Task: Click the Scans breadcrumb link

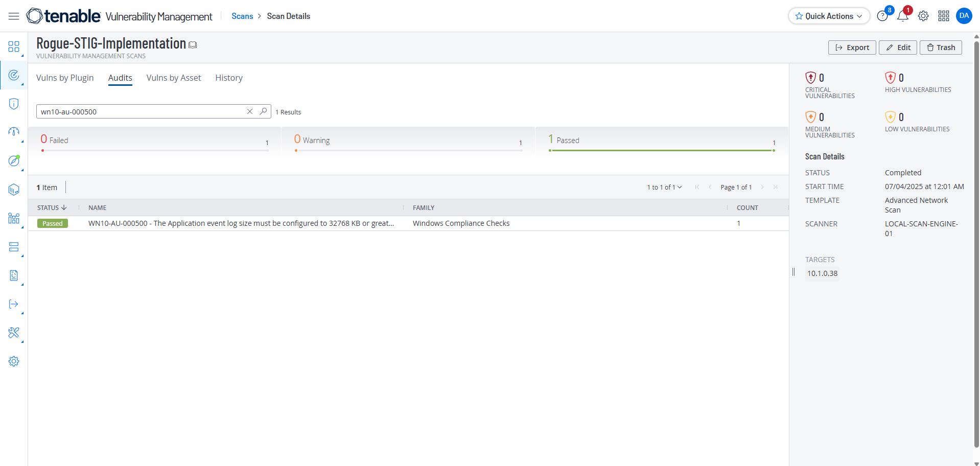Action: (242, 16)
